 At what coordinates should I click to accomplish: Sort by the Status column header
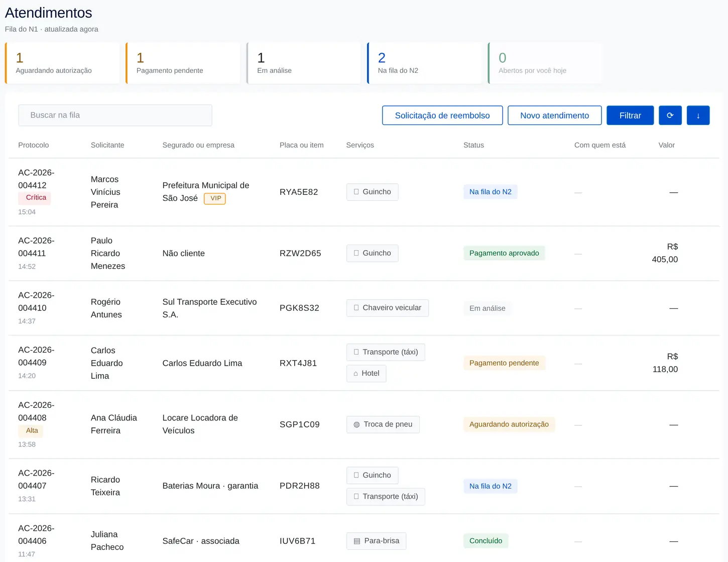[473, 145]
